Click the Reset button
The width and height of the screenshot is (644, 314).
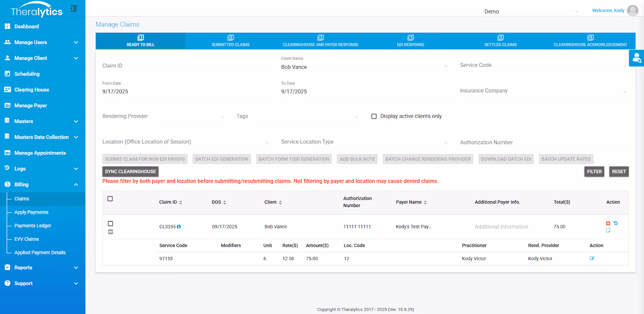click(619, 172)
